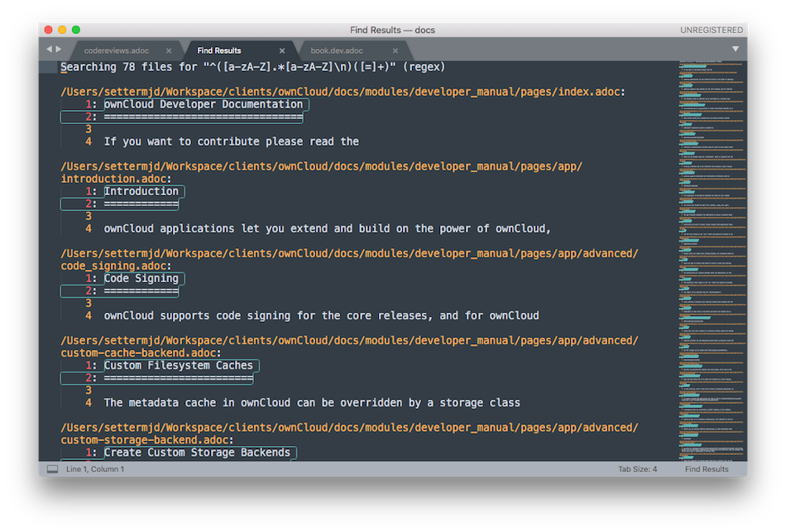Image resolution: width=786 pixels, height=532 pixels.
Task: Open the Find Results syntax selector
Action: point(707,469)
